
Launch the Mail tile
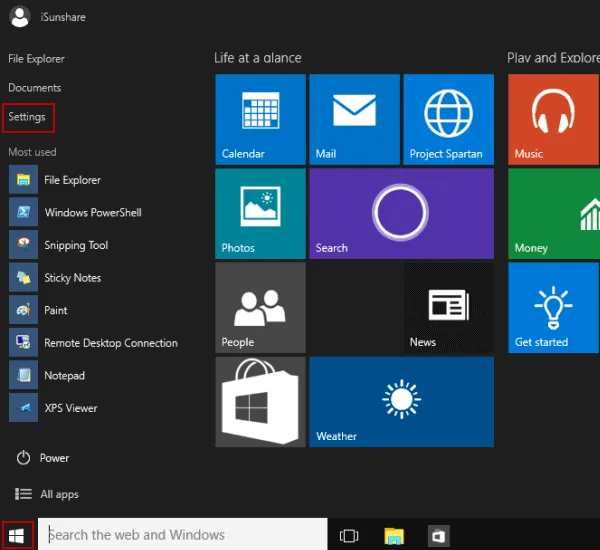click(354, 119)
